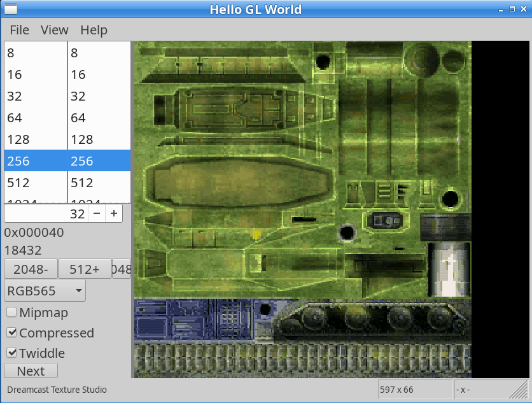Open the View menu
This screenshot has width=532, height=403.
coord(55,30)
